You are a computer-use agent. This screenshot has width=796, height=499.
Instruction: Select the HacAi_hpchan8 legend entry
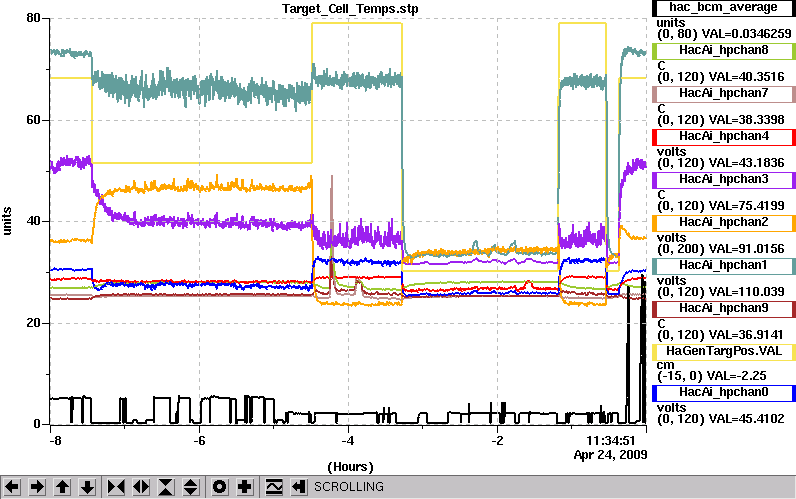coord(723,51)
